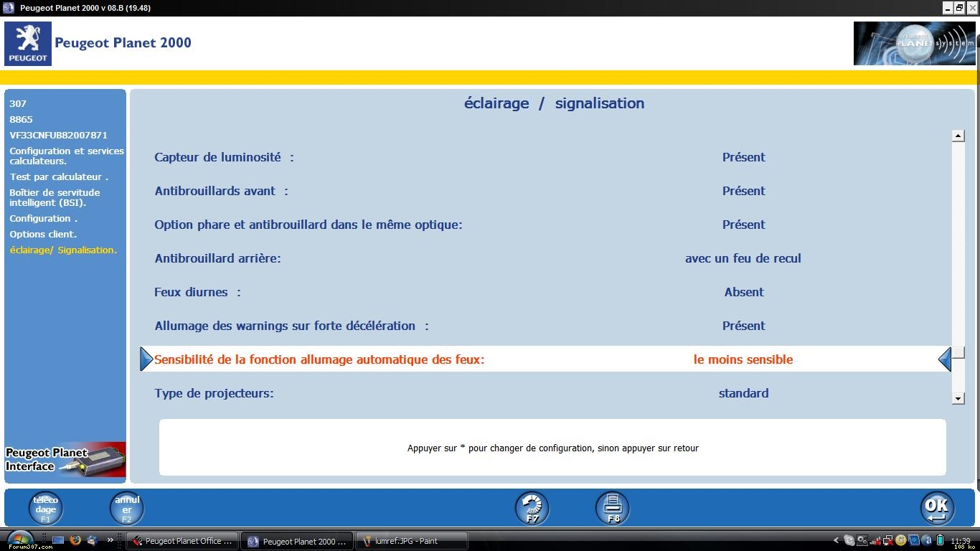Click the Peugeot Planet Interface image
Image resolution: width=980 pixels, height=551 pixels.
(65, 459)
